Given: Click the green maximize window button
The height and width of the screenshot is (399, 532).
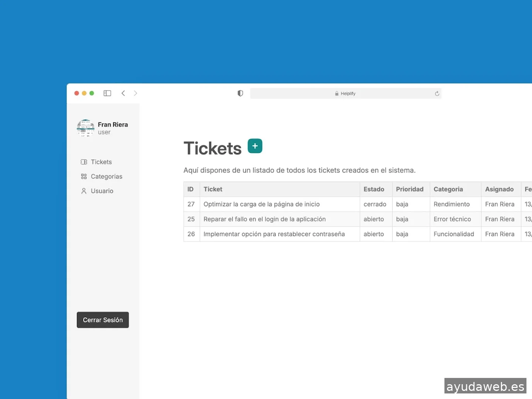Looking at the screenshot, I should [x=92, y=93].
